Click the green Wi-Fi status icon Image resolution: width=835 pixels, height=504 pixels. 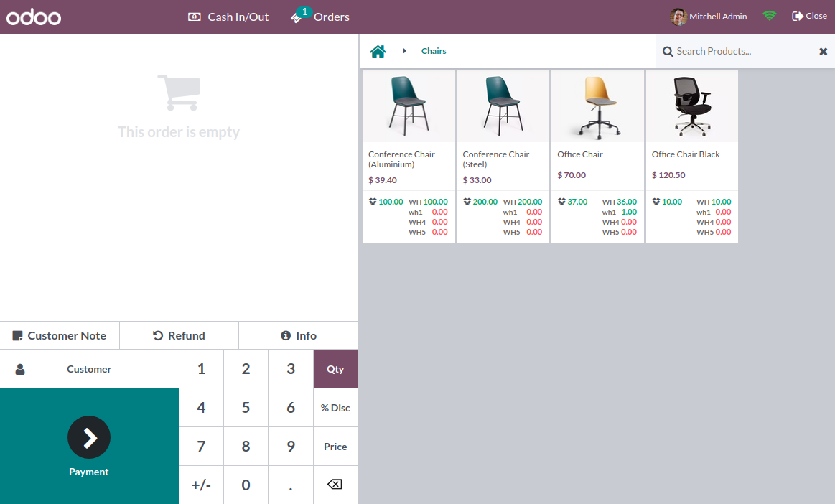point(770,14)
